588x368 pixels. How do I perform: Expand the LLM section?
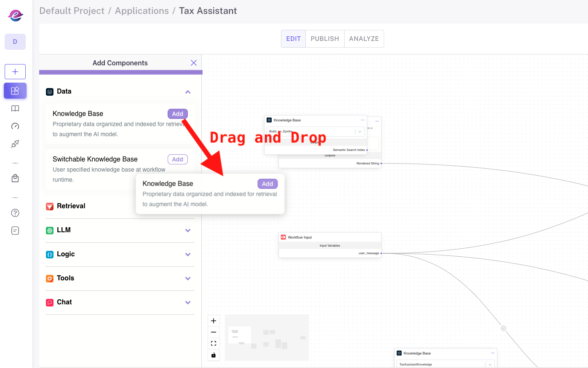(188, 231)
